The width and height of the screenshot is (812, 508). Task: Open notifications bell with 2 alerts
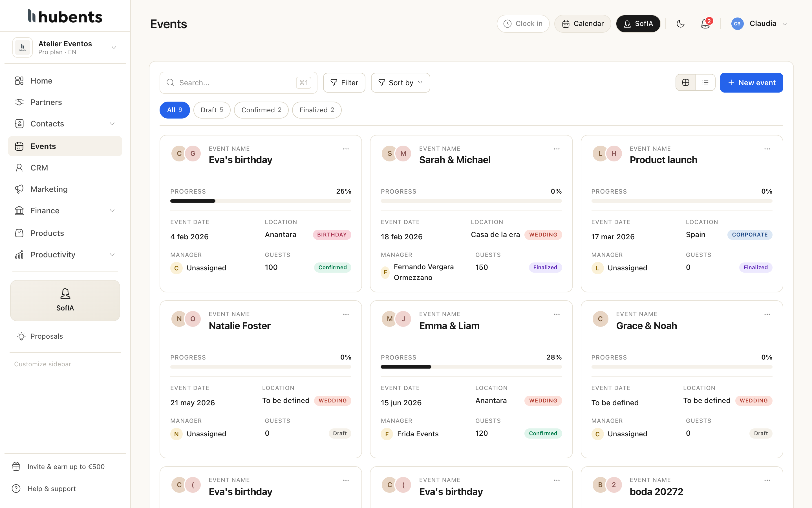pos(705,23)
